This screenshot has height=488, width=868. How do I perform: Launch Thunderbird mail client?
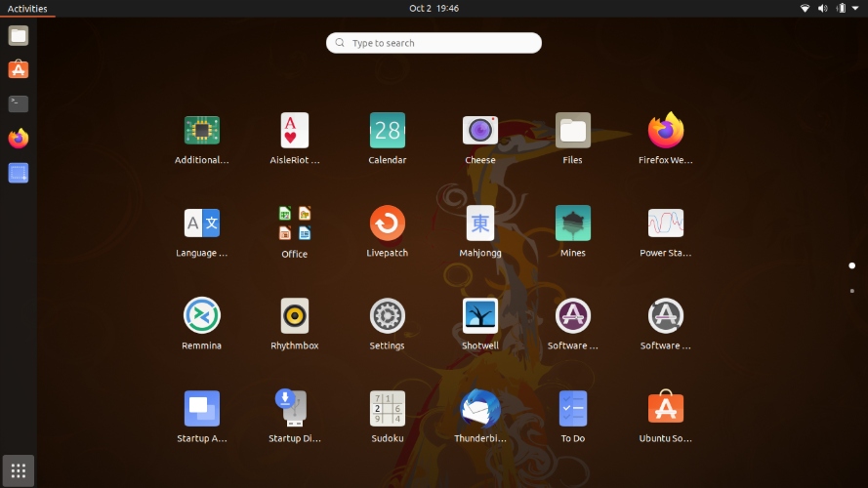point(480,408)
